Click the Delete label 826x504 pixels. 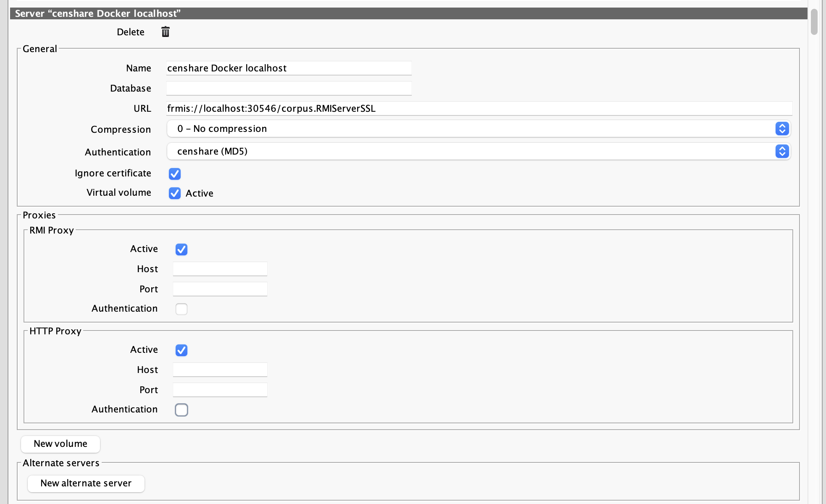[131, 32]
